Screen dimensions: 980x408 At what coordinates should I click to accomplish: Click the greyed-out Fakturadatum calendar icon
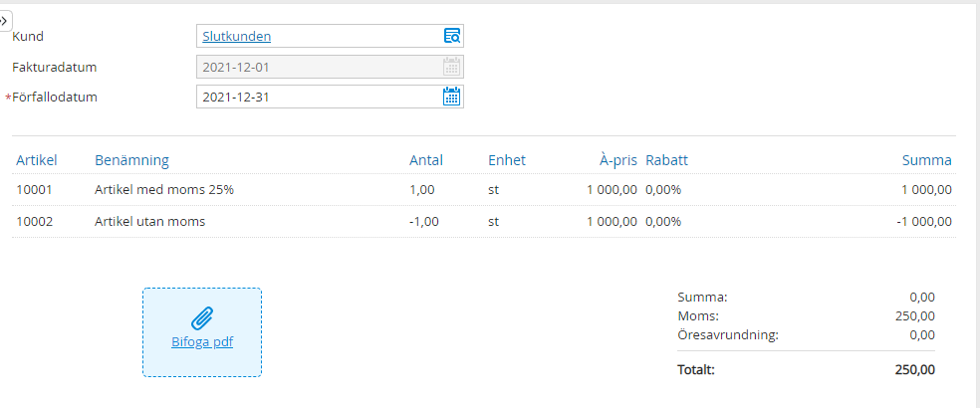tap(451, 67)
